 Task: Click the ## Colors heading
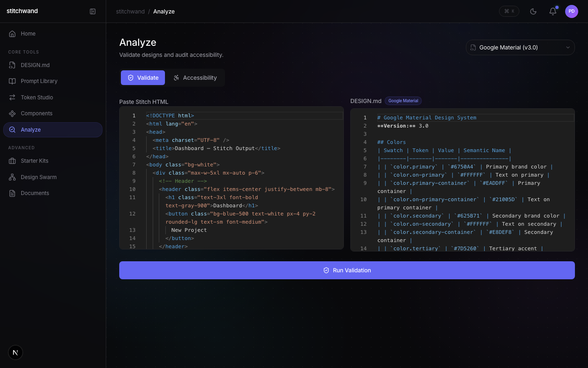point(392,142)
